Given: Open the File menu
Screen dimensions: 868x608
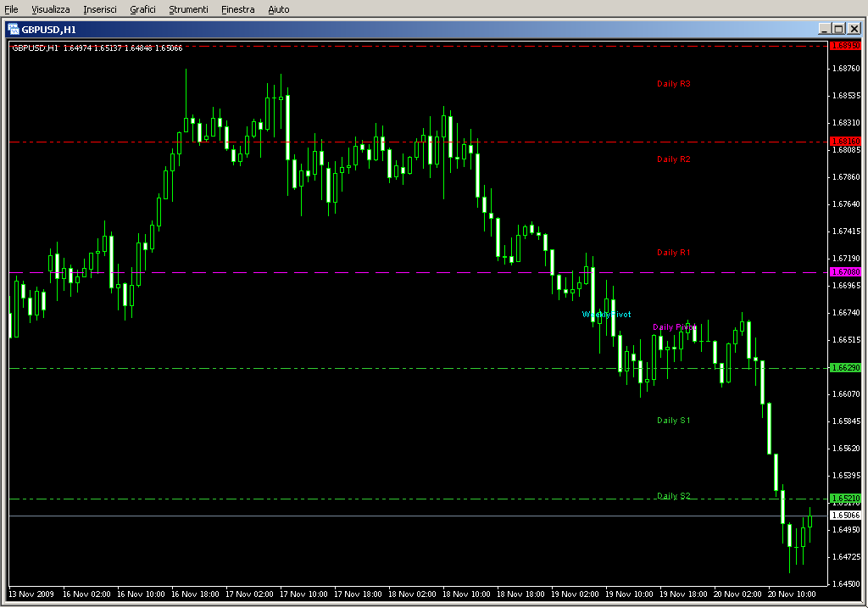Looking at the screenshot, I should click(x=11, y=9).
